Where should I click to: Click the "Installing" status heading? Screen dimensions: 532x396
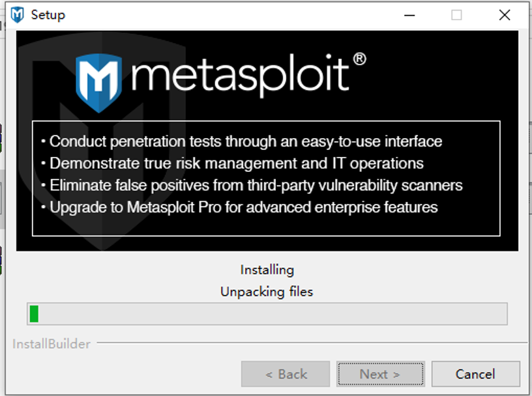267,270
